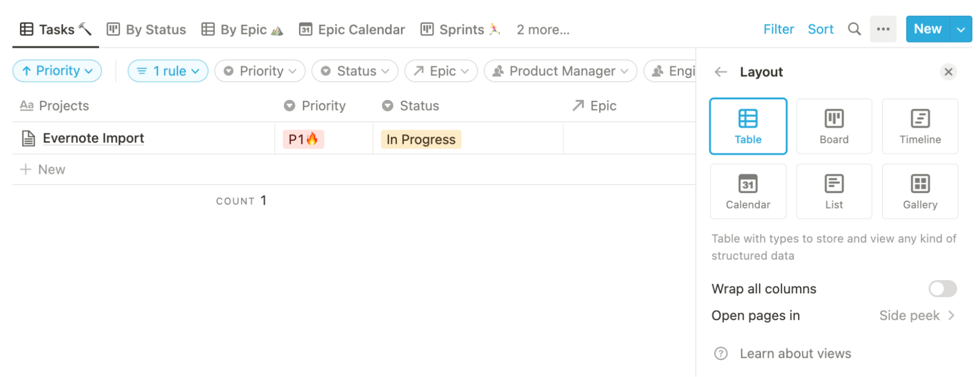980x377 pixels.
Task: Toggle the Wrap all columns switch
Action: 942,289
